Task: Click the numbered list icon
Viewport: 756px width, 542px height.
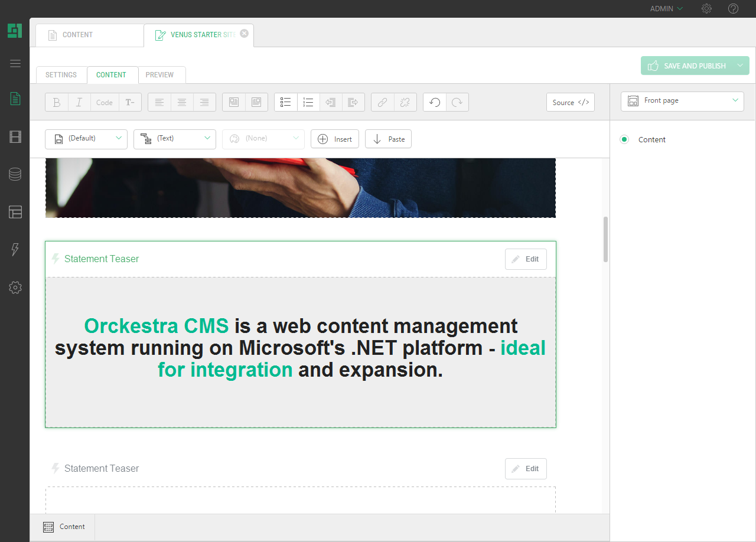Action: (x=308, y=102)
